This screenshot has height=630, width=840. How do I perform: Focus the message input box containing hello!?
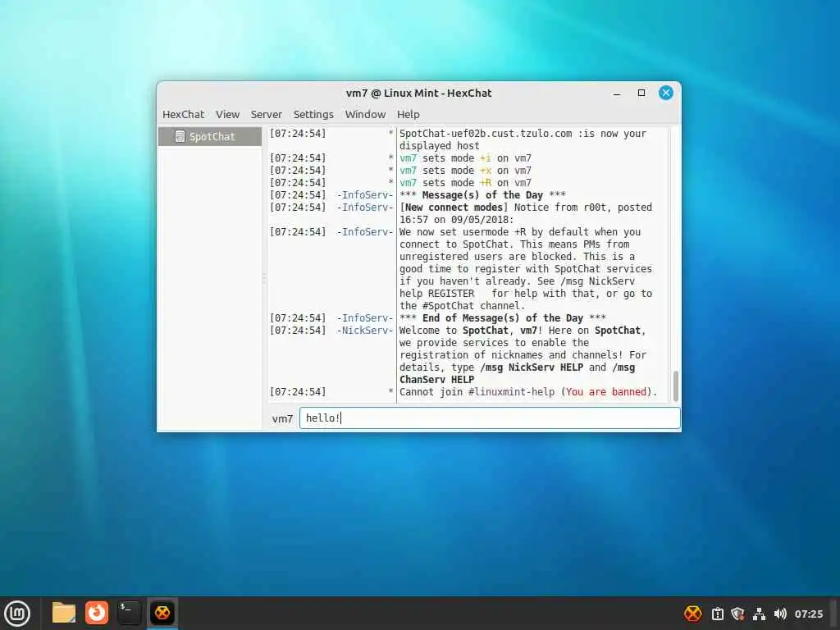pos(490,418)
